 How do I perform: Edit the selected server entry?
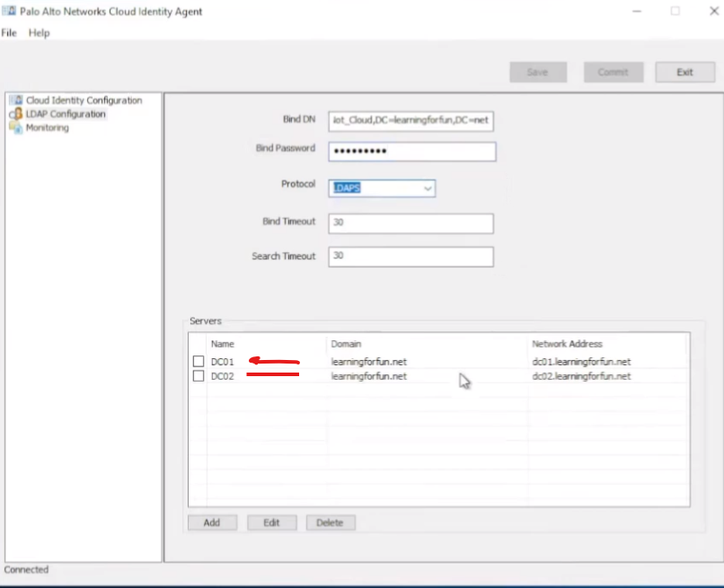(x=271, y=522)
